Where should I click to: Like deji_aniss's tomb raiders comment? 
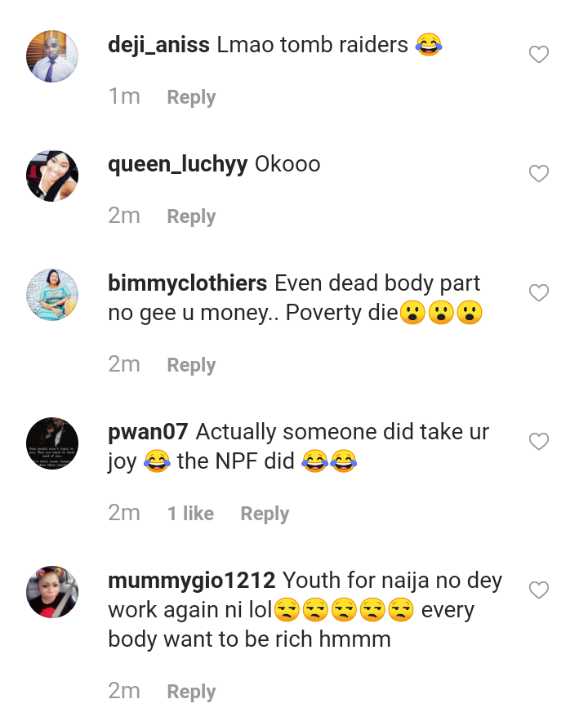(x=538, y=55)
